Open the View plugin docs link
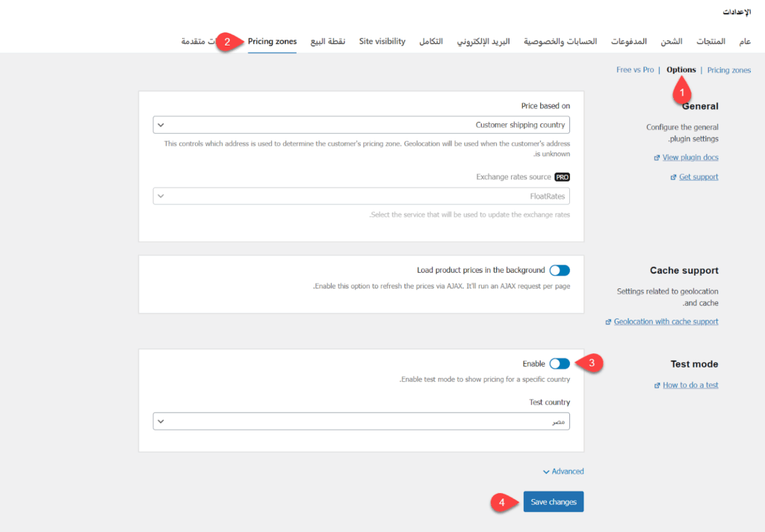765x532 pixels. [x=690, y=158]
